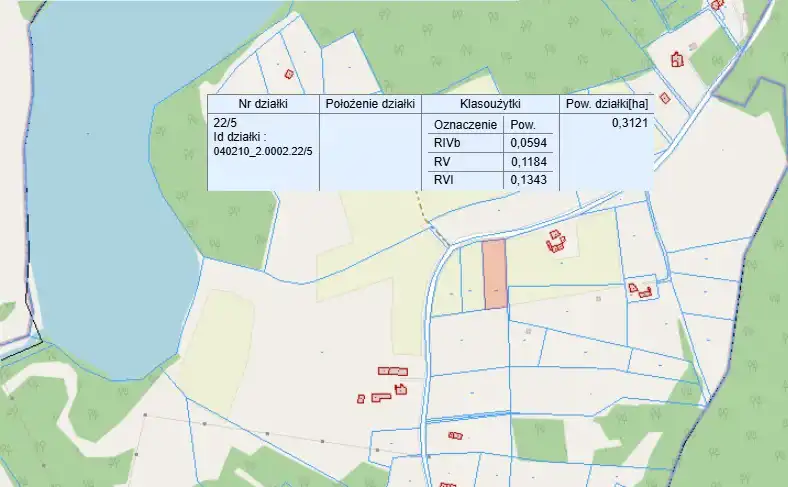Screen dimensions: 788x487
Task: Click the 'Położenie działki' column header
Action: [x=370, y=104]
